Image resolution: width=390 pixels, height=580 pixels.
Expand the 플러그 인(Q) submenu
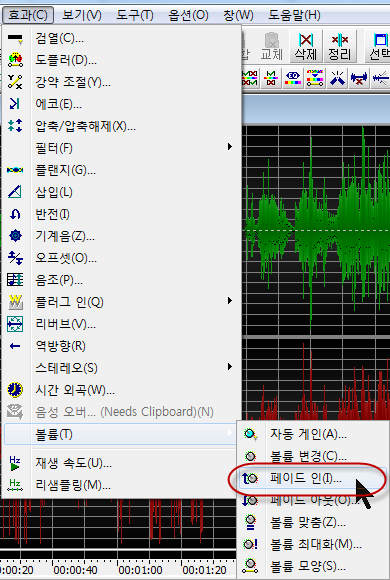click(x=122, y=302)
